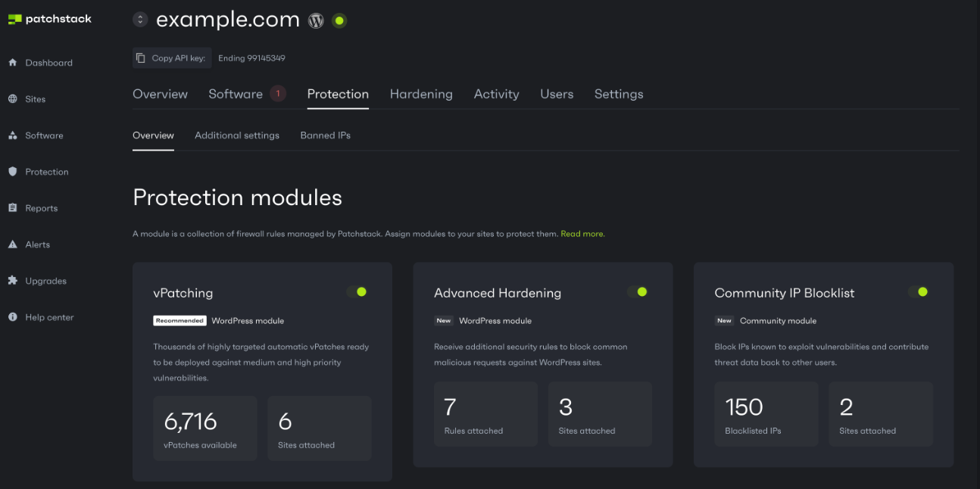Switch to the Banned IPs subtab

pyautogui.click(x=325, y=135)
